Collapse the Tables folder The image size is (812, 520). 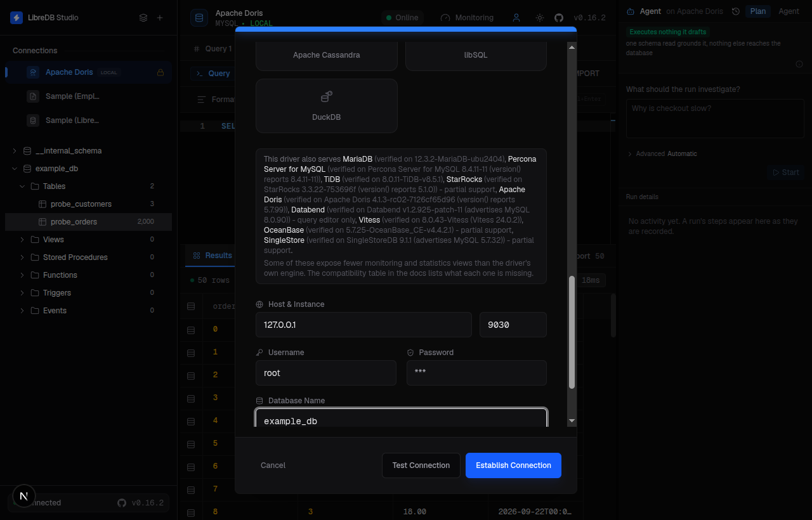click(22, 186)
